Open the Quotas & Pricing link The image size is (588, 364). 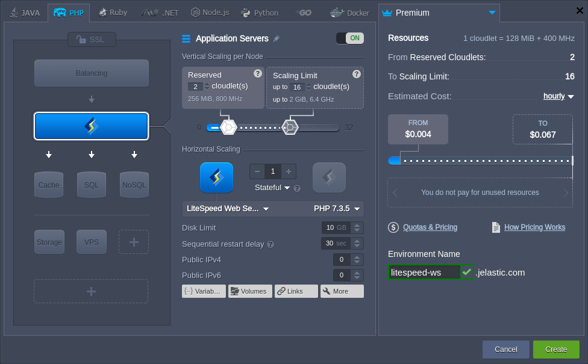click(430, 227)
